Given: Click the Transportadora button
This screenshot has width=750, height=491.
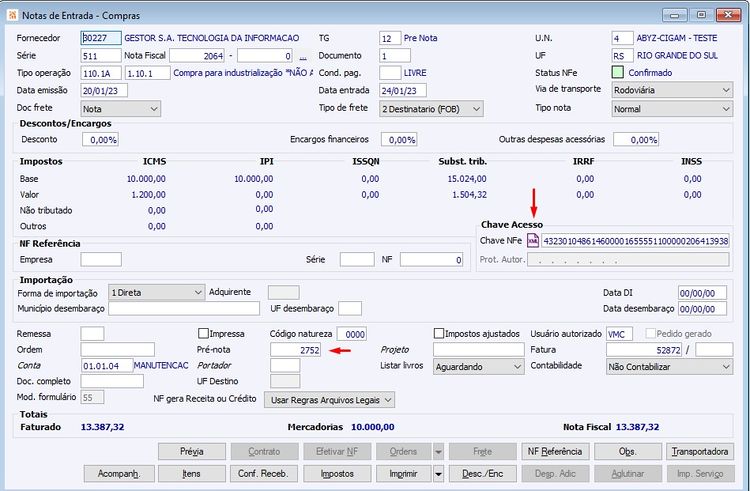Looking at the screenshot, I should (x=700, y=451).
